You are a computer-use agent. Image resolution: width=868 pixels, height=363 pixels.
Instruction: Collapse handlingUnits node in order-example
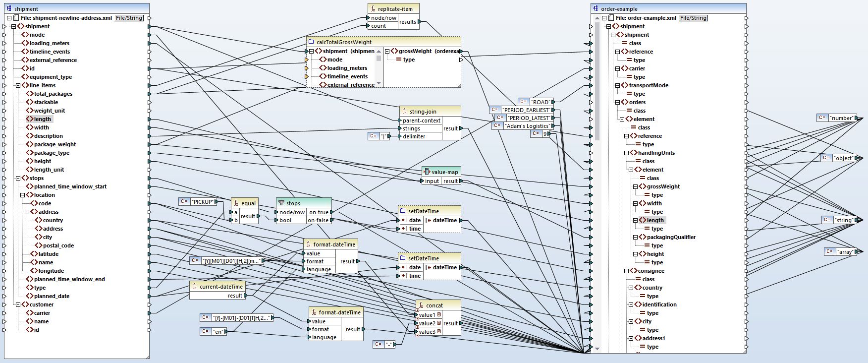tap(626, 153)
